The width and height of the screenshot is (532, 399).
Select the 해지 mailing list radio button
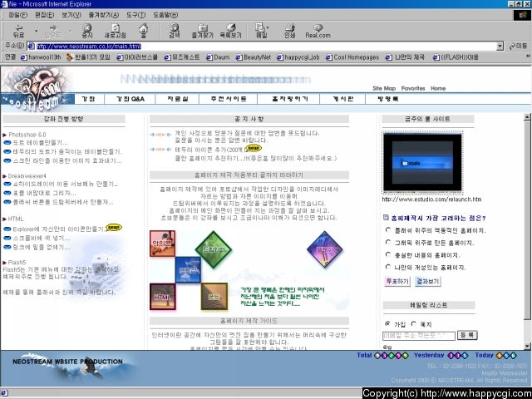[x=414, y=324]
